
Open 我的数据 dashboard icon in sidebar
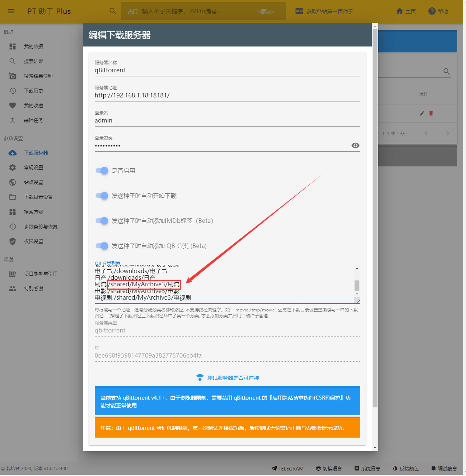13,46
